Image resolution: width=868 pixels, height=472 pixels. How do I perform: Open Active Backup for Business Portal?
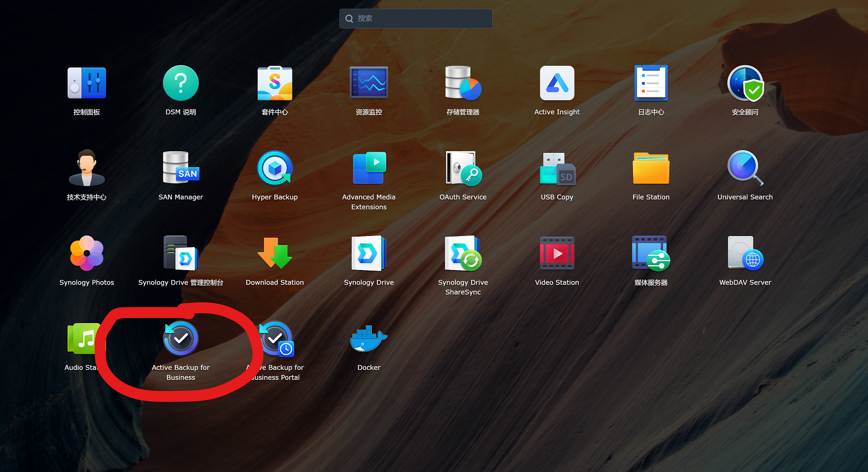click(x=276, y=339)
